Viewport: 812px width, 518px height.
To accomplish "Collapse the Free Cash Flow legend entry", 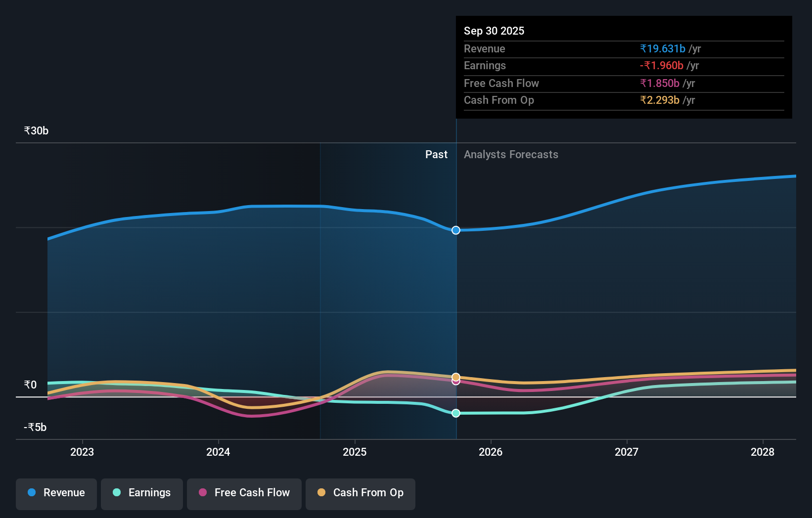I will coord(244,494).
